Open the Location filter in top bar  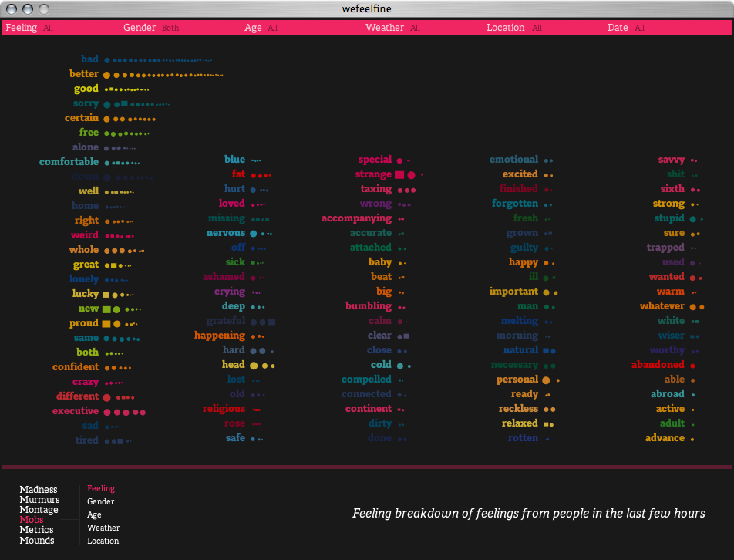pos(506,28)
